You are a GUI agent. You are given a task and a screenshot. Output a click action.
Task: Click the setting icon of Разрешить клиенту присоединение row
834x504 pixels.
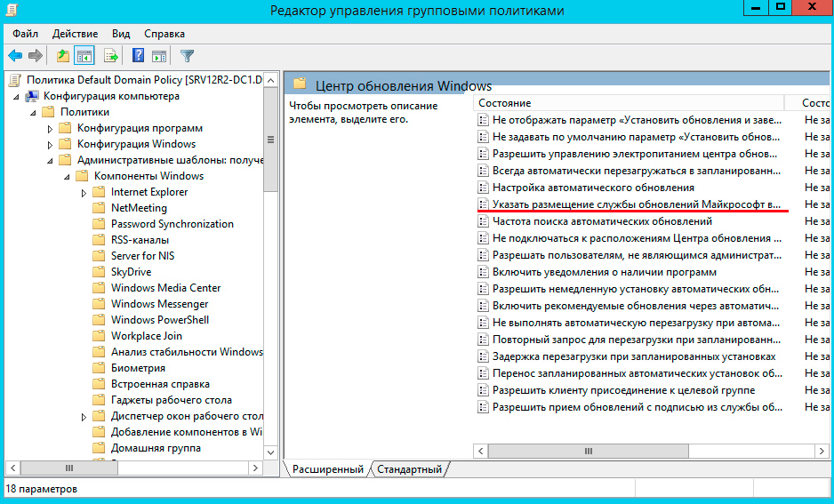click(x=483, y=390)
